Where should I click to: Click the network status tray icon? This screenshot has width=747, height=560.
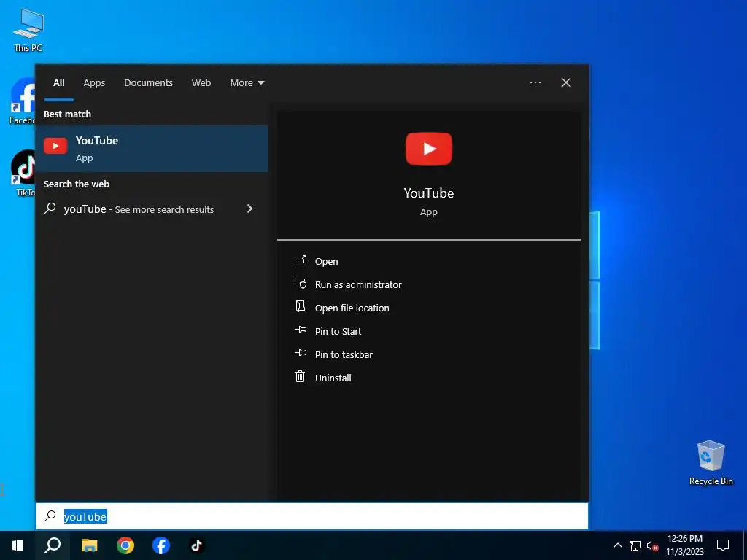click(635, 545)
